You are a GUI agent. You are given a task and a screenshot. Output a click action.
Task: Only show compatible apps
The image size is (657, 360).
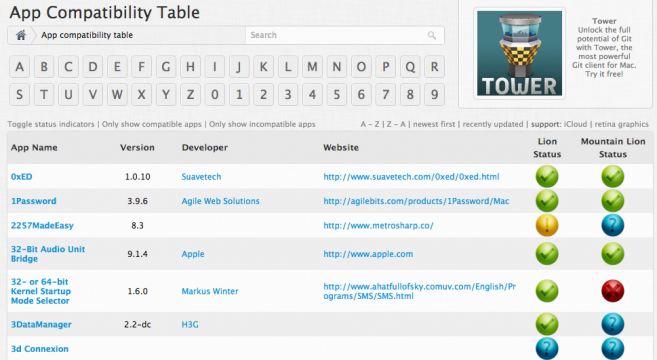tap(152, 124)
